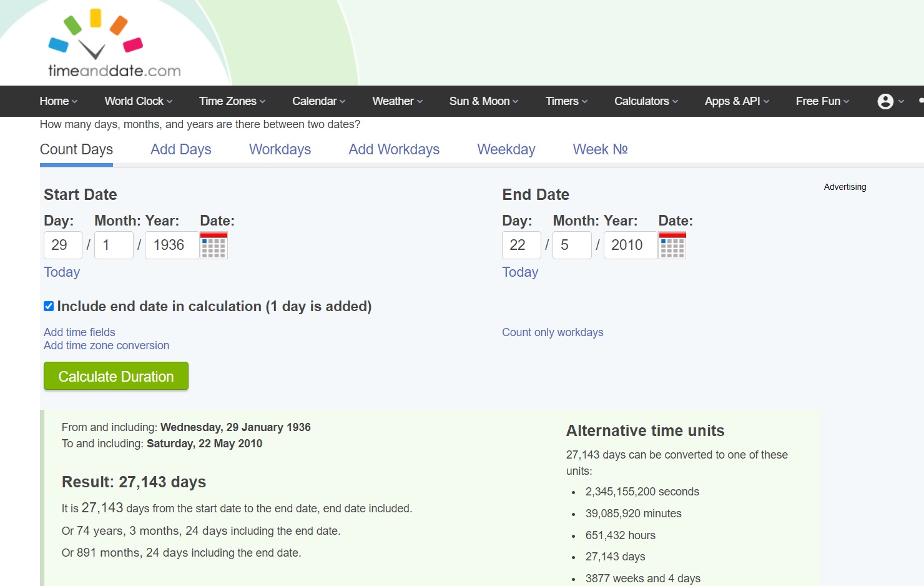Switch to the Add Days tab
The image size is (924, 586).
(181, 149)
